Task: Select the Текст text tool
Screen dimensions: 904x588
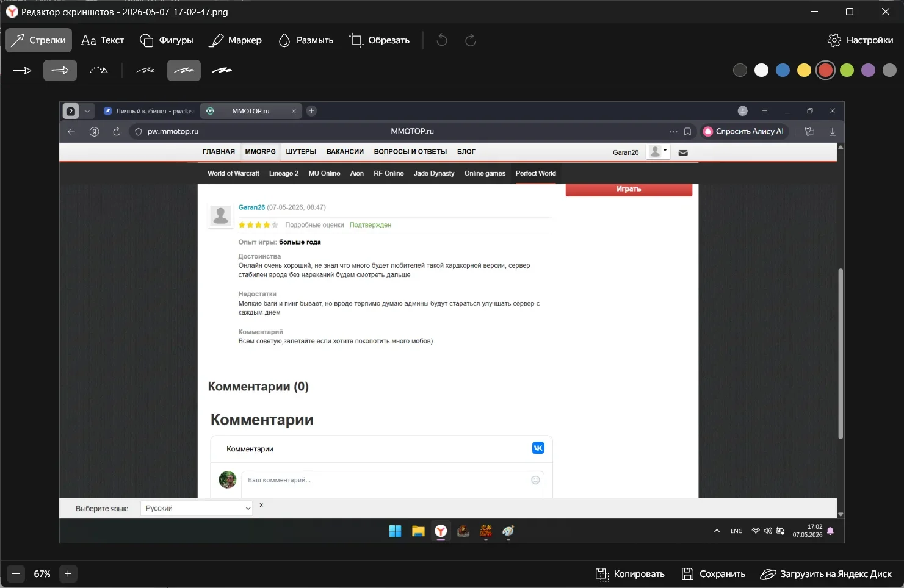Action: pos(103,40)
